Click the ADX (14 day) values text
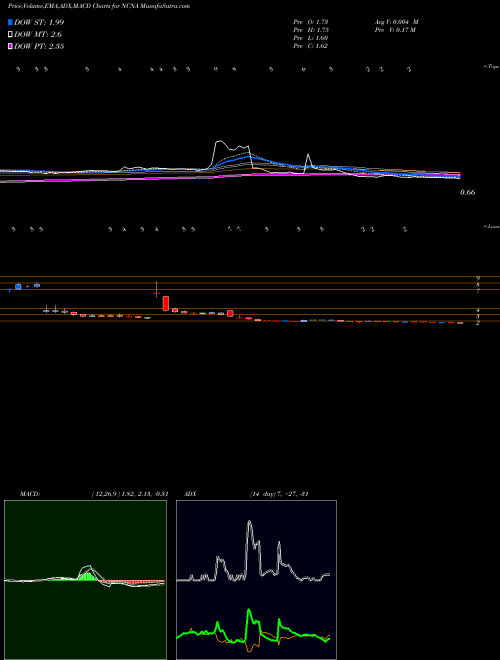500x660 pixels. click(278, 494)
